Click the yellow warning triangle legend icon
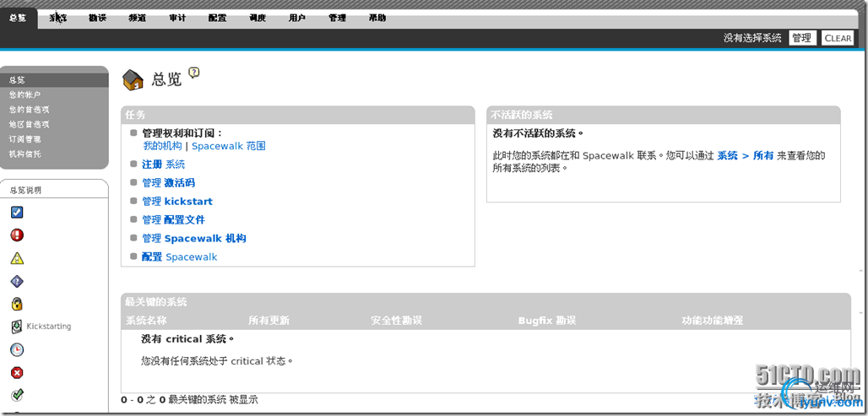The image size is (868, 416). [17, 258]
